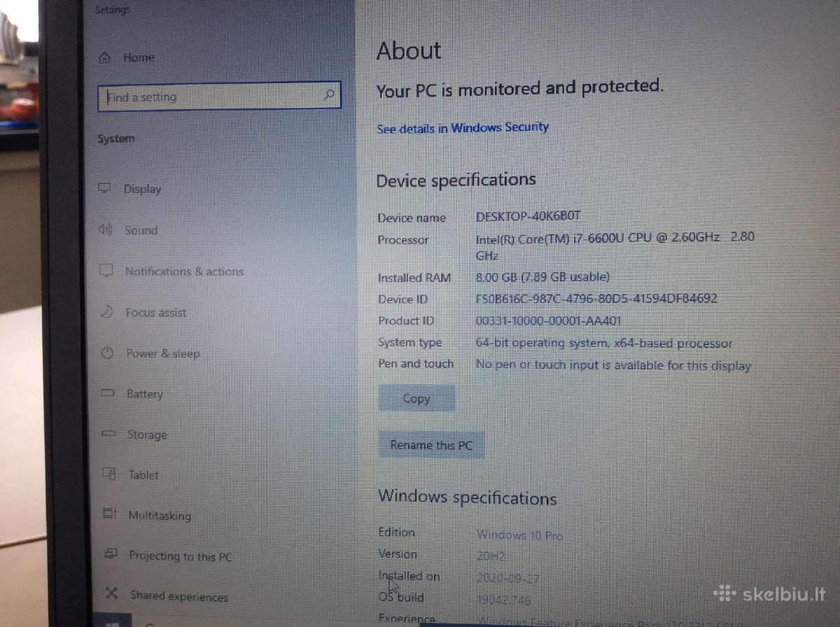
Task: Click the Device name label
Action: (412, 218)
